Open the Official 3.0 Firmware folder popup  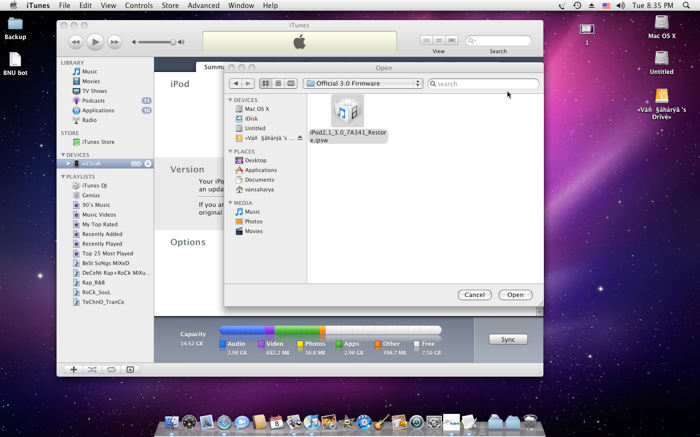362,83
